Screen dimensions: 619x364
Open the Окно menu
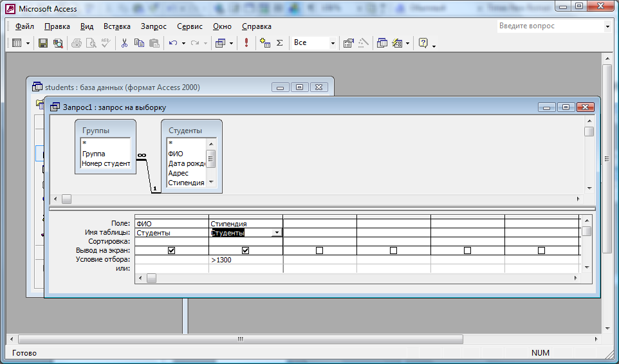pyautogui.click(x=222, y=26)
